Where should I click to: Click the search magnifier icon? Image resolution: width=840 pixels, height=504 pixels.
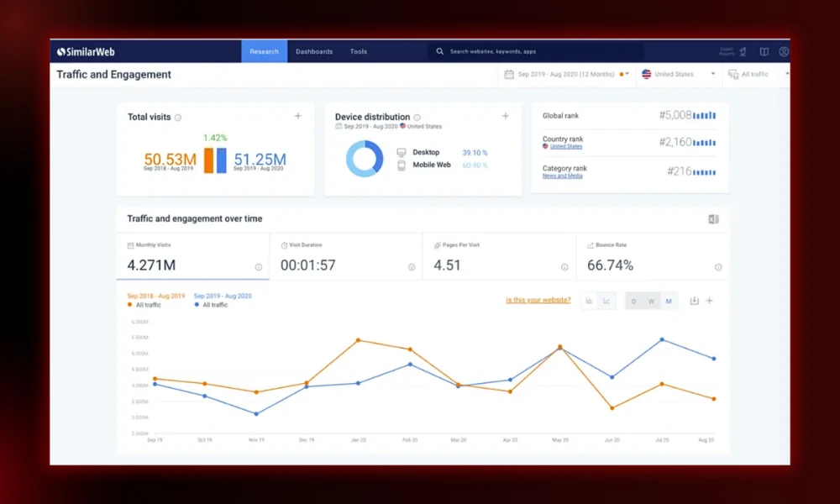click(x=440, y=51)
